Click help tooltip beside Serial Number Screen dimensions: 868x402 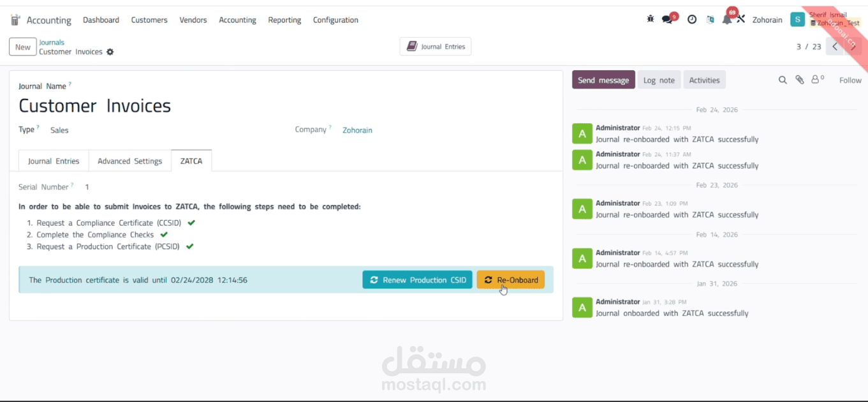tap(71, 185)
